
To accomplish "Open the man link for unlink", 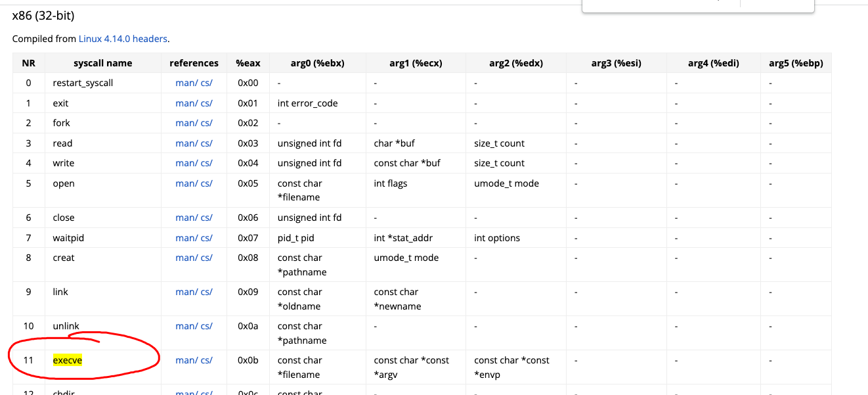I will tap(186, 326).
